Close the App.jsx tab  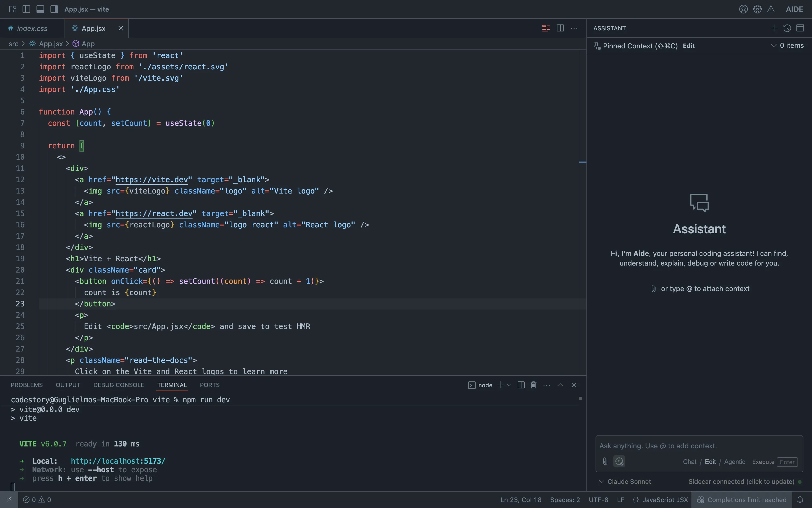[121, 28]
